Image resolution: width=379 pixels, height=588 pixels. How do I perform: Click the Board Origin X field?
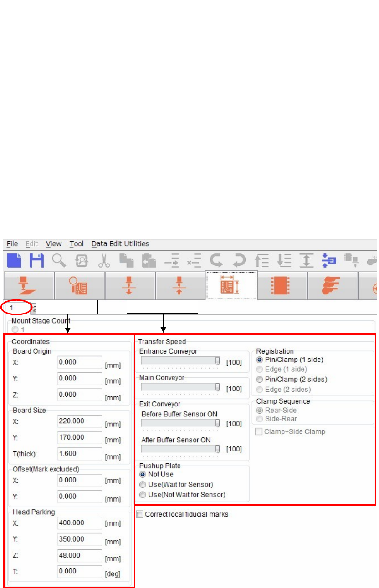pyautogui.click(x=80, y=362)
